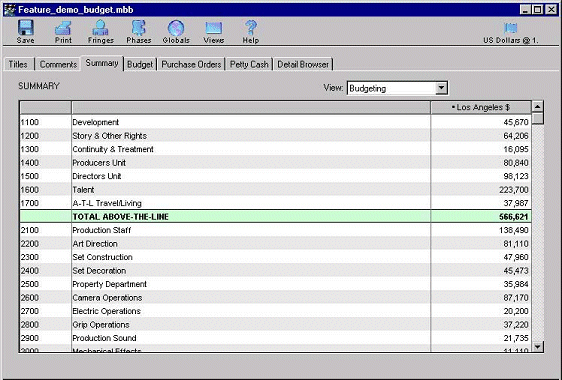Click the Print toolbar icon
This screenshot has width=562, height=380.
(63, 28)
